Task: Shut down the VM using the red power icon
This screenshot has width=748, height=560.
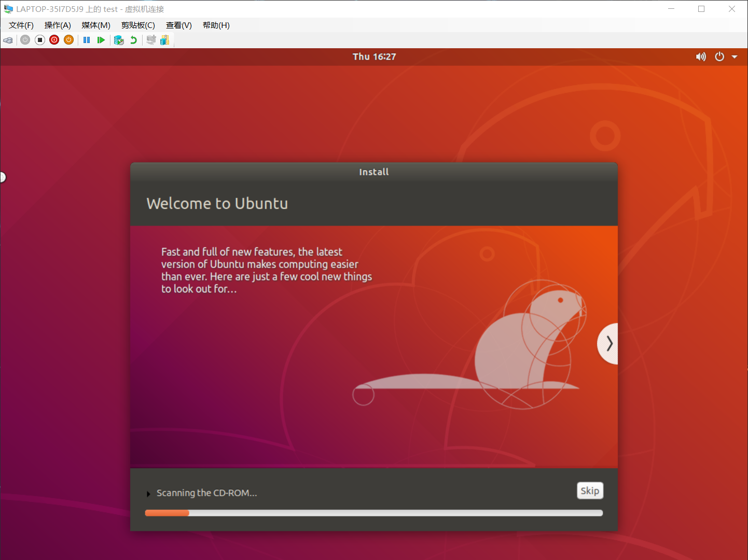Action: [54, 40]
